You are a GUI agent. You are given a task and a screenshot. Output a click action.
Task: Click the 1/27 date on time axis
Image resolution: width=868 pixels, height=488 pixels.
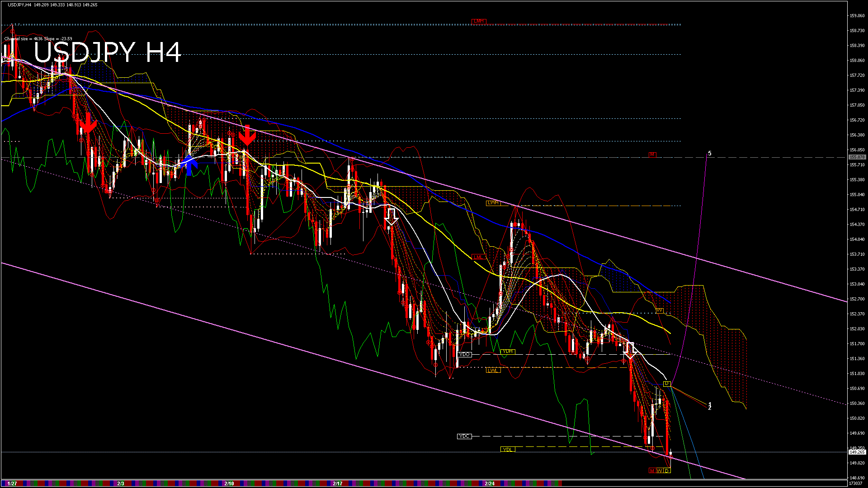point(12,483)
